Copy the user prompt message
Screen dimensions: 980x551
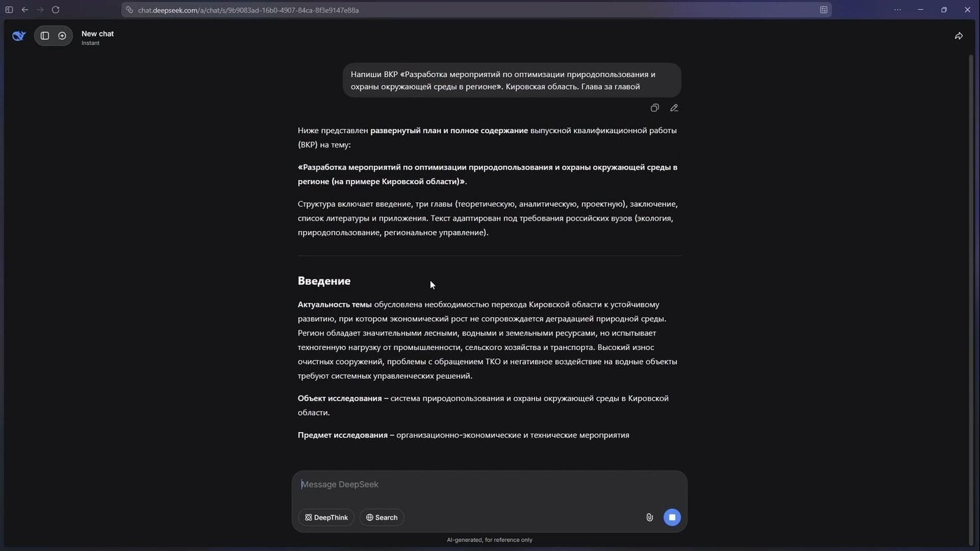click(654, 108)
